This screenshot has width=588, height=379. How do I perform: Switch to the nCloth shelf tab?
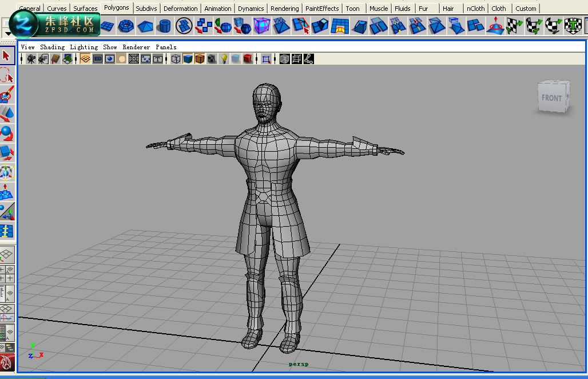click(x=475, y=8)
